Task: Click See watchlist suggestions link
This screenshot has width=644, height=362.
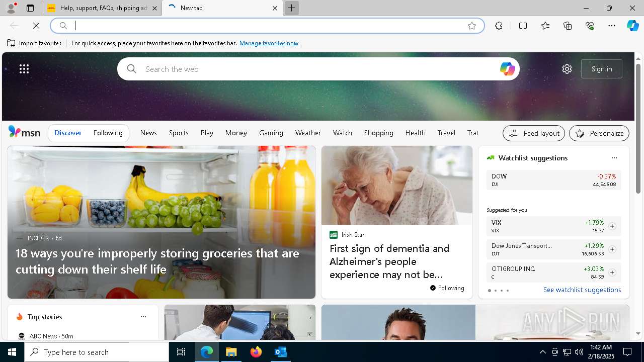Action: pyautogui.click(x=582, y=290)
